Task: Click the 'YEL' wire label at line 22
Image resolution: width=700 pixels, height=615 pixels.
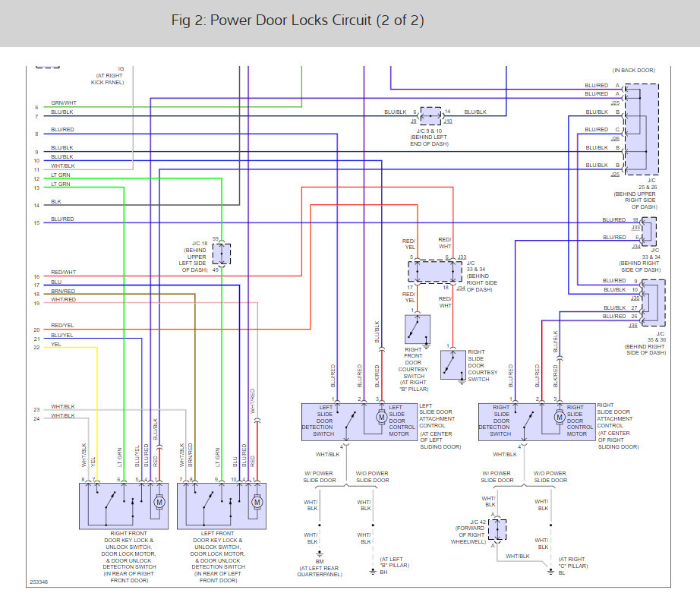Action: (x=56, y=344)
